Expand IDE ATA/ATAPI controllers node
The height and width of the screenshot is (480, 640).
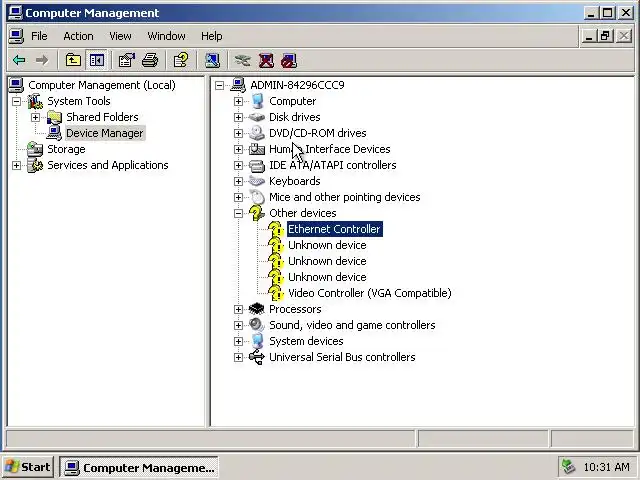pyautogui.click(x=238, y=165)
